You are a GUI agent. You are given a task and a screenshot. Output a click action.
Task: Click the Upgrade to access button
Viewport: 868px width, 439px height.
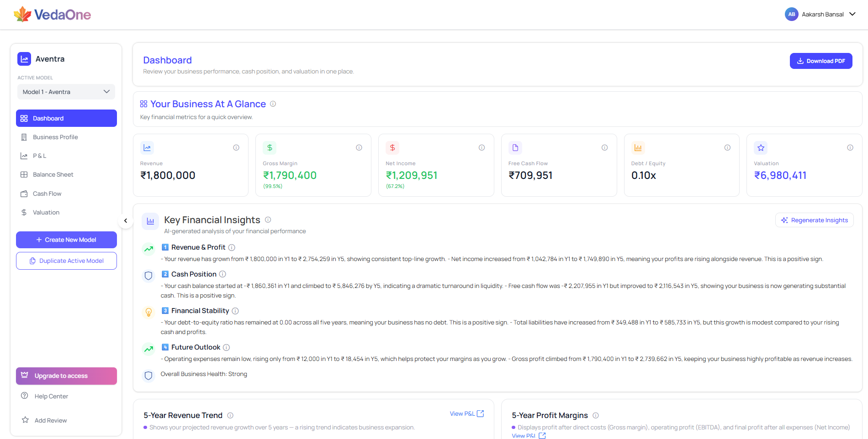point(66,376)
